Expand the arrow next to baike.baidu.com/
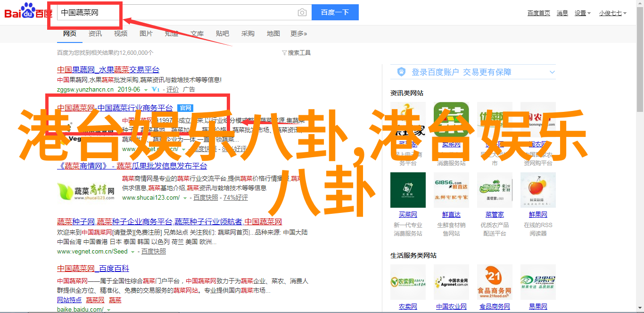The height and width of the screenshot is (313, 644). (109, 310)
